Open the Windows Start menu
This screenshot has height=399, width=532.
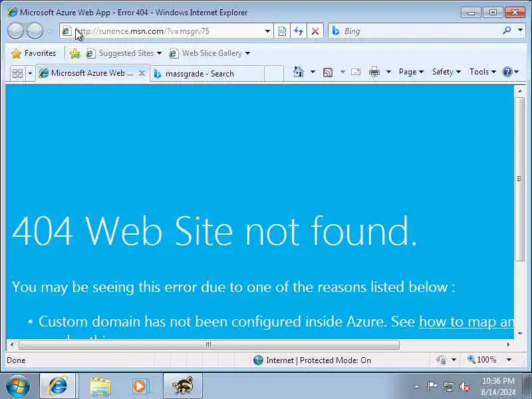[18, 386]
